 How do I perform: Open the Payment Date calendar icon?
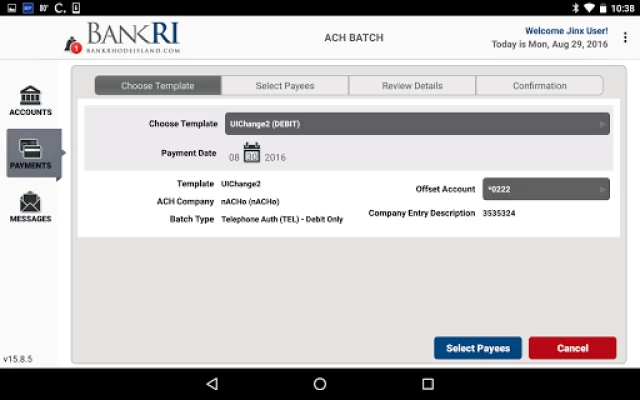coord(252,153)
